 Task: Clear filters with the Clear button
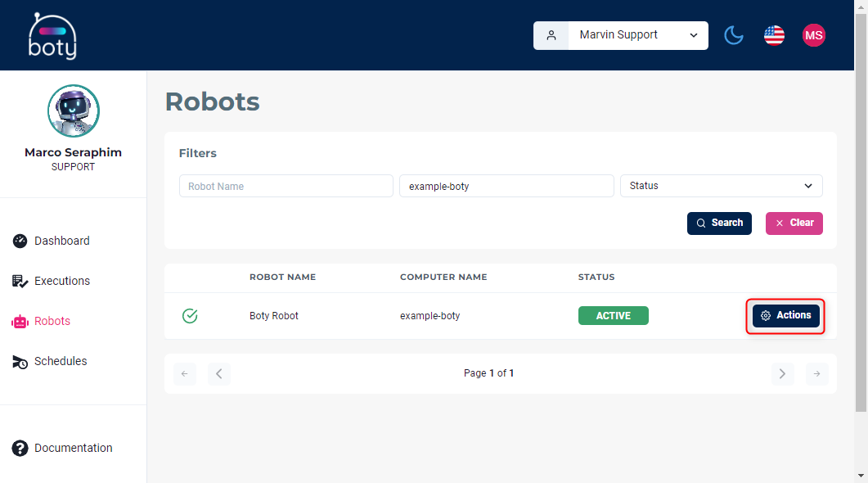pos(794,223)
